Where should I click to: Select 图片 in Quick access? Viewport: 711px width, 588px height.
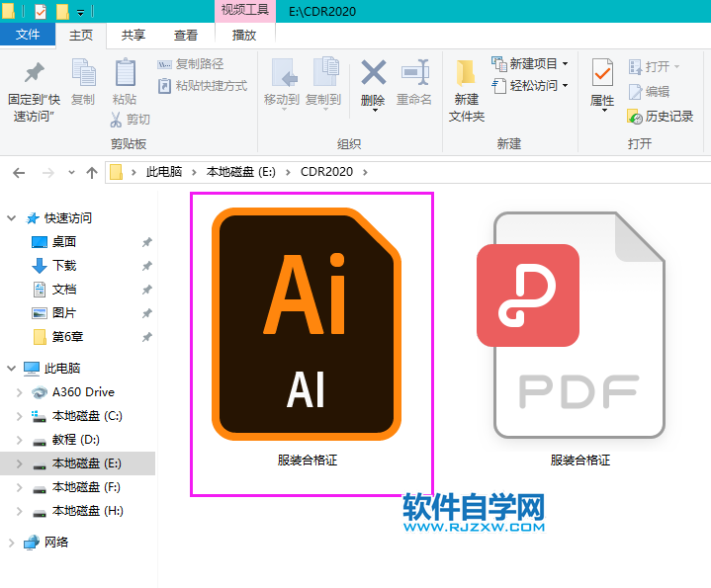pyautogui.click(x=64, y=313)
